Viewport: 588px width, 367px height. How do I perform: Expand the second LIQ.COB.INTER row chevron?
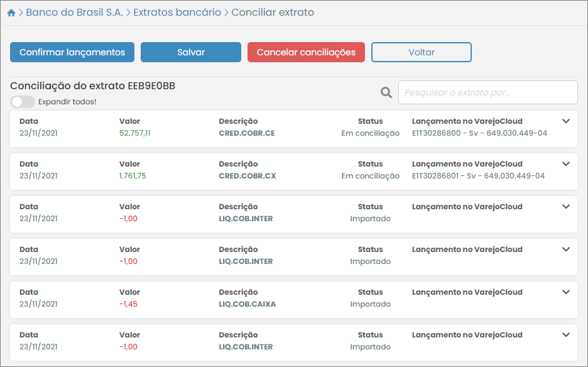(565, 249)
